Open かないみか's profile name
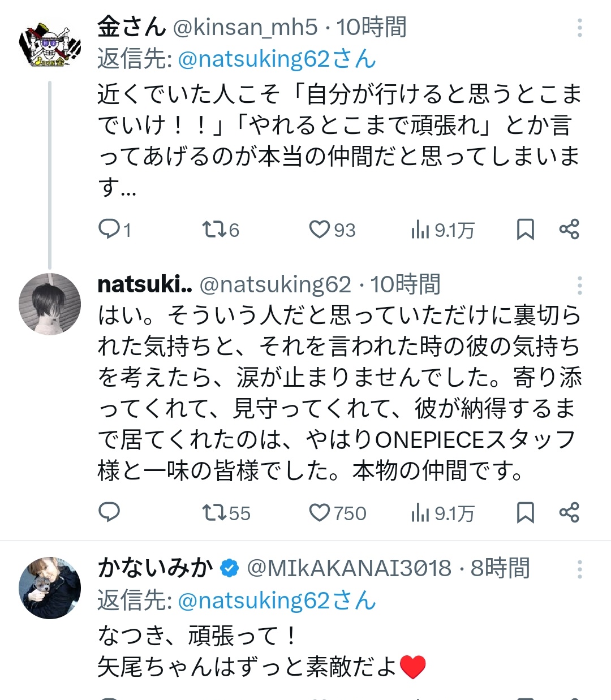The height and width of the screenshot is (700, 611). point(155,568)
